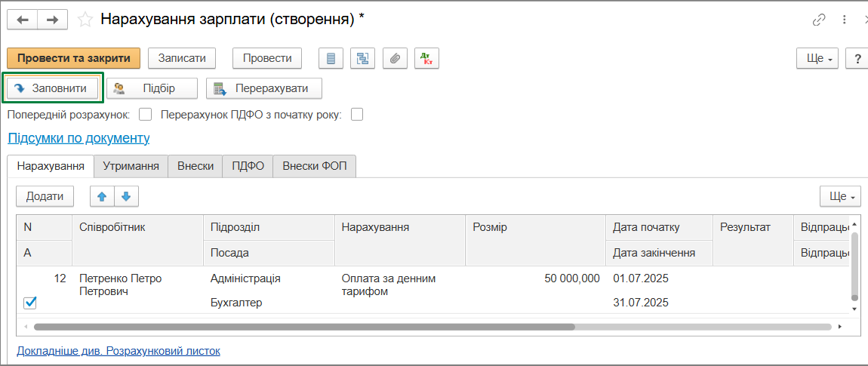Go back with the left arrow button
The image size is (868, 366).
point(22,20)
